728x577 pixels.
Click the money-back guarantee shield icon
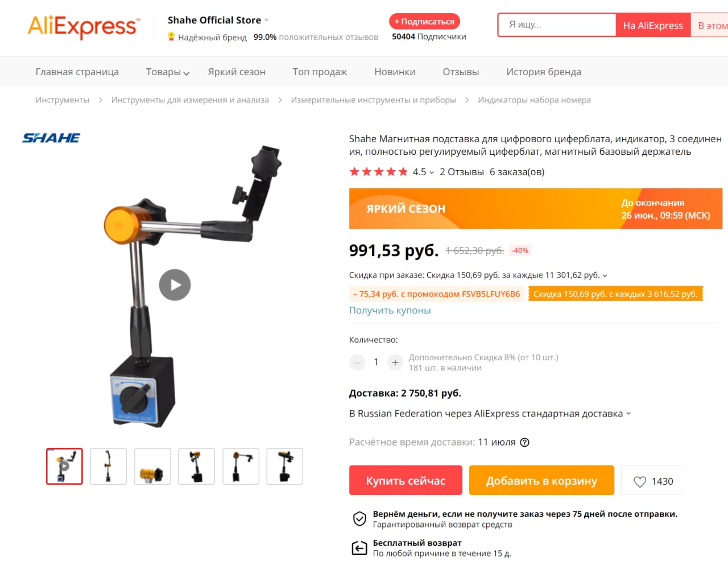[359, 518]
